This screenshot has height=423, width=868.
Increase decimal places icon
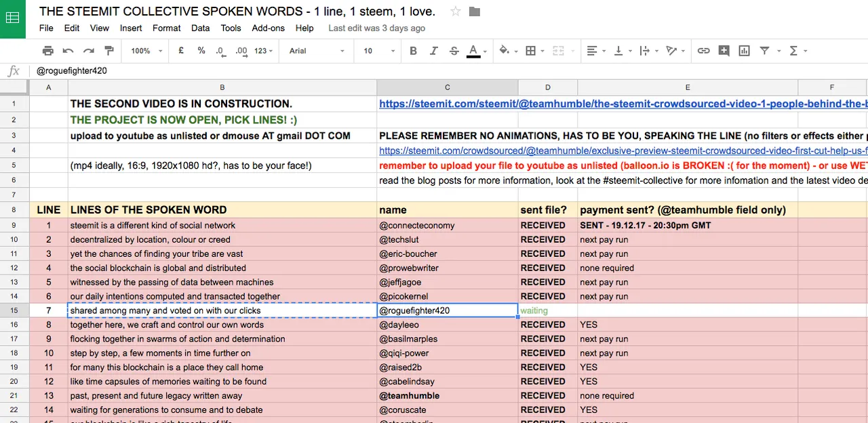[241, 51]
